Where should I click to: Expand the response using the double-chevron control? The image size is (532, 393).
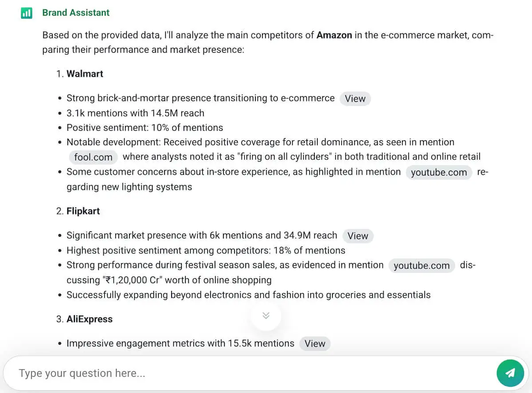click(x=266, y=315)
